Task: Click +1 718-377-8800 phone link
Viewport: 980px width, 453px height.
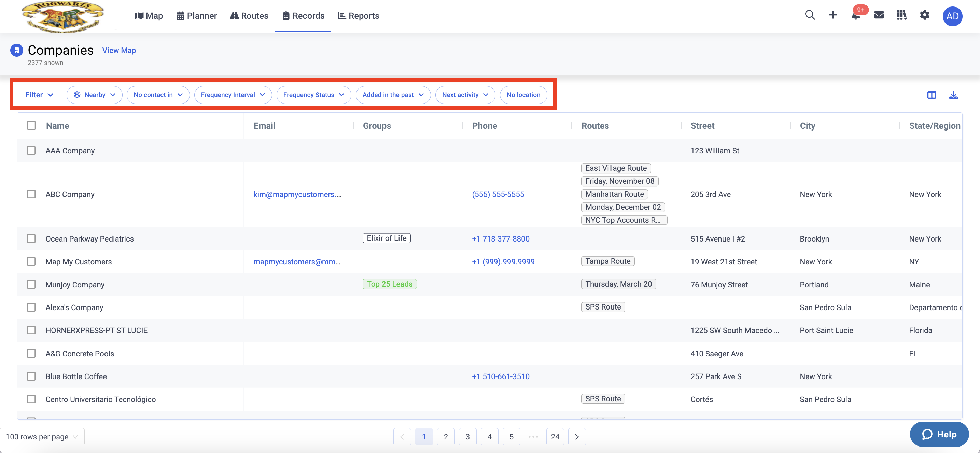Action: tap(501, 239)
